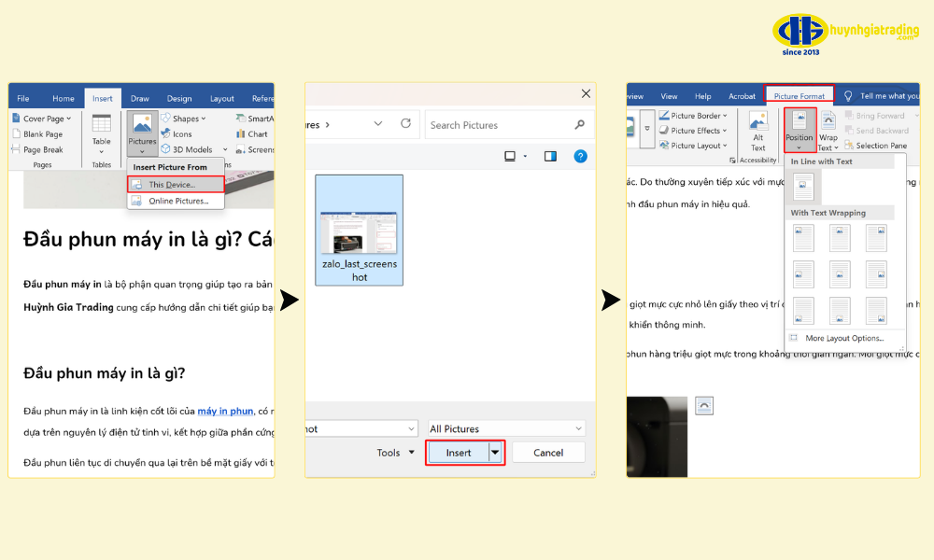Select the zalo_last_screenshot thumbnail
This screenshot has width=934, height=560.
point(360,231)
